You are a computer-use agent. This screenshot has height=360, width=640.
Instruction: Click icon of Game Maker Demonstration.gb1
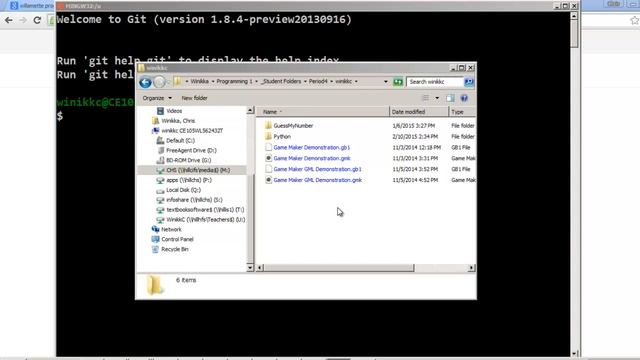coord(268,147)
